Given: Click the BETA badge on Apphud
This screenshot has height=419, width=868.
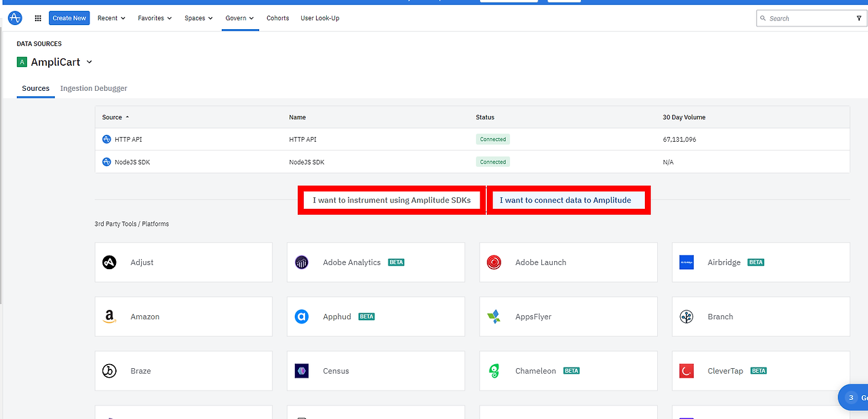Looking at the screenshot, I should click(367, 317).
